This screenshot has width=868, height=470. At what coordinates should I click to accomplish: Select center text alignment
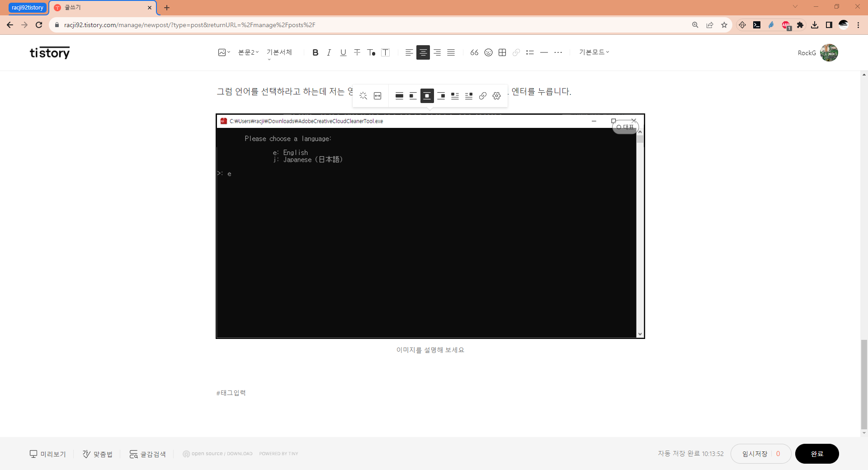423,52
